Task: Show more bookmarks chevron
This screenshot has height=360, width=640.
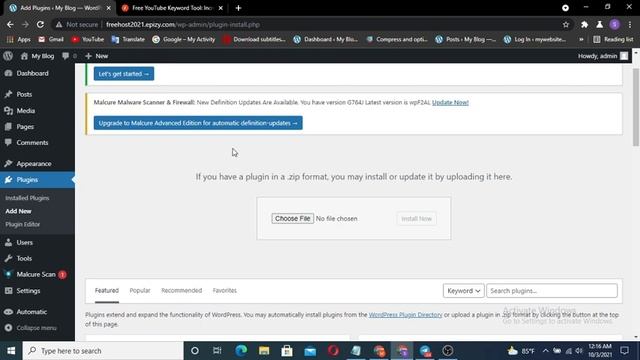Action: click(581, 39)
